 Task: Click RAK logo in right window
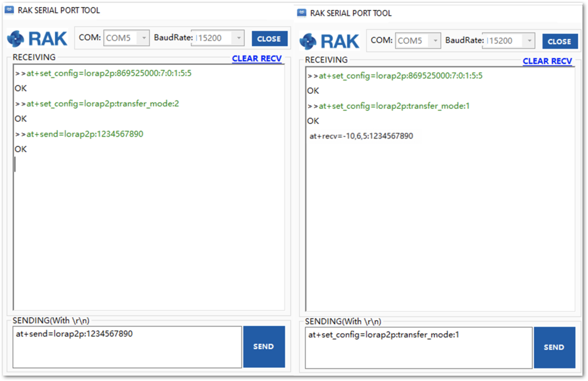click(329, 41)
